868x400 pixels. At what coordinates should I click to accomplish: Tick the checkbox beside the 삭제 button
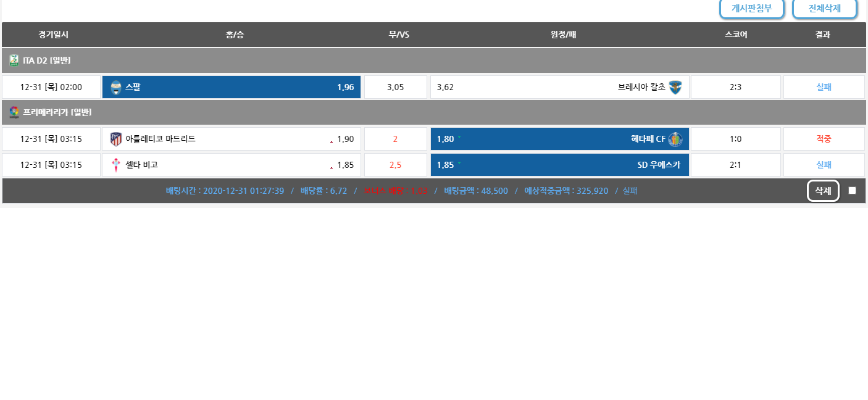(852, 191)
